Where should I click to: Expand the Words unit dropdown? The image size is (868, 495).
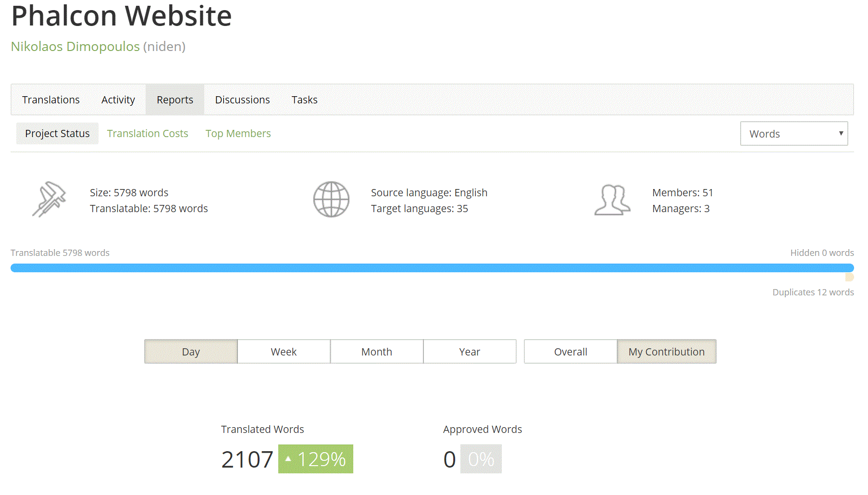[x=794, y=133]
